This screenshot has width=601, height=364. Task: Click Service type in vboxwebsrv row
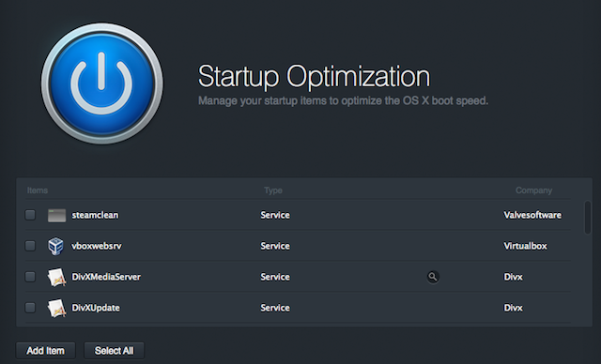pos(275,246)
